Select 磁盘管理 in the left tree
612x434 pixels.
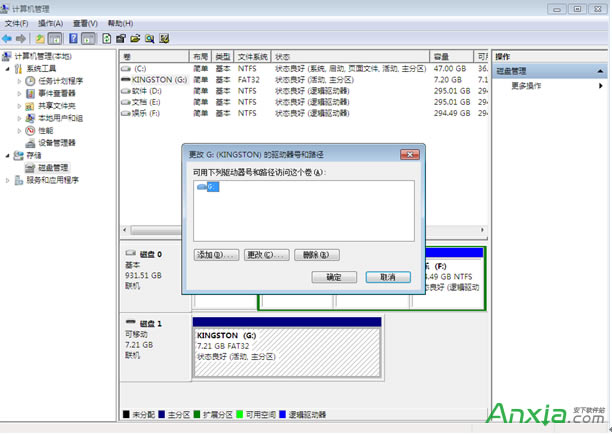(47, 168)
